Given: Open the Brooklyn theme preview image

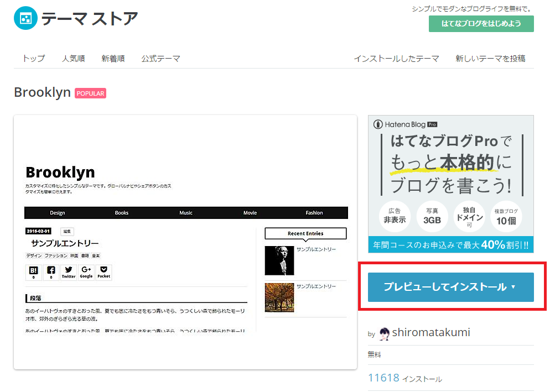Looking at the screenshot, I should coord(185,242).
